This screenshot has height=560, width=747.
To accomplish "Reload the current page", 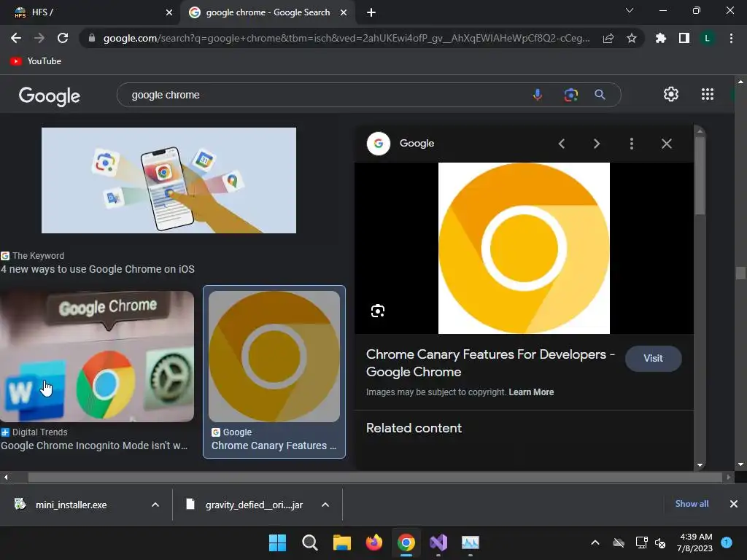I will tap(63, 38).
